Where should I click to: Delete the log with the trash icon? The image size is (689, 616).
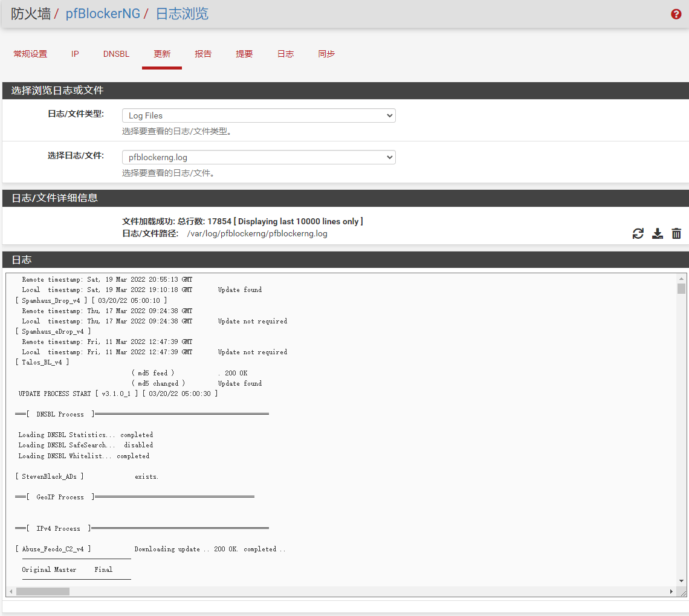[x=676, y=234]
